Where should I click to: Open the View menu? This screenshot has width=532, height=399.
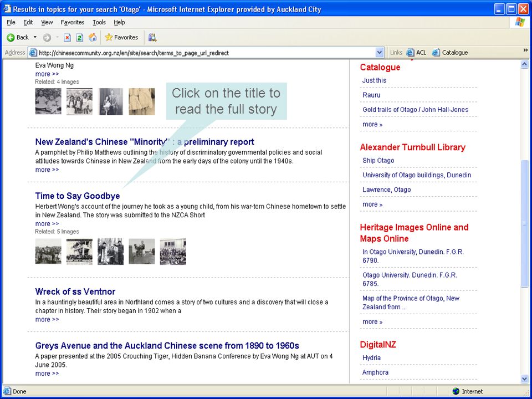point(47,22)
